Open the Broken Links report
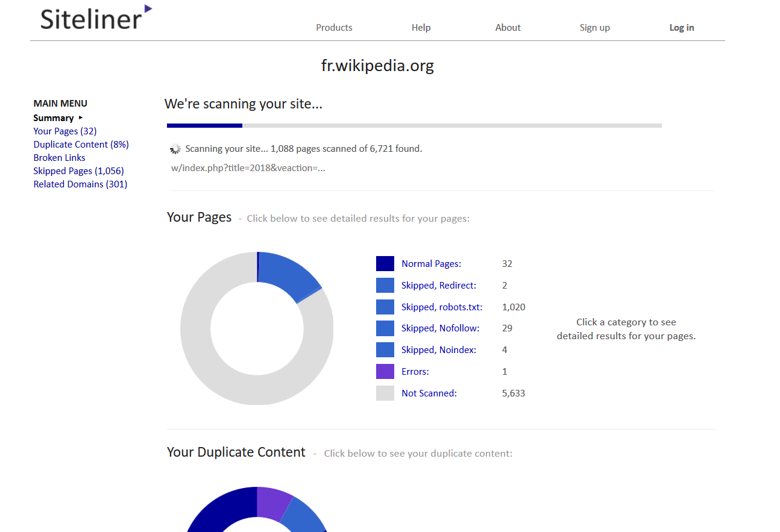This screenshot has height=532, width=780. click(x=59, y=157)
